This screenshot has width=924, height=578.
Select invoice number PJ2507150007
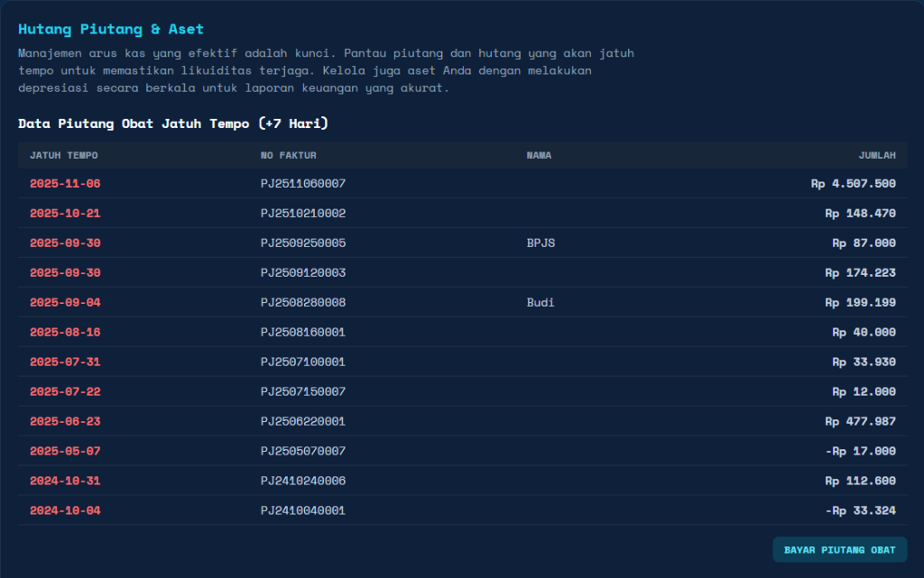click(x=303, y=391)
